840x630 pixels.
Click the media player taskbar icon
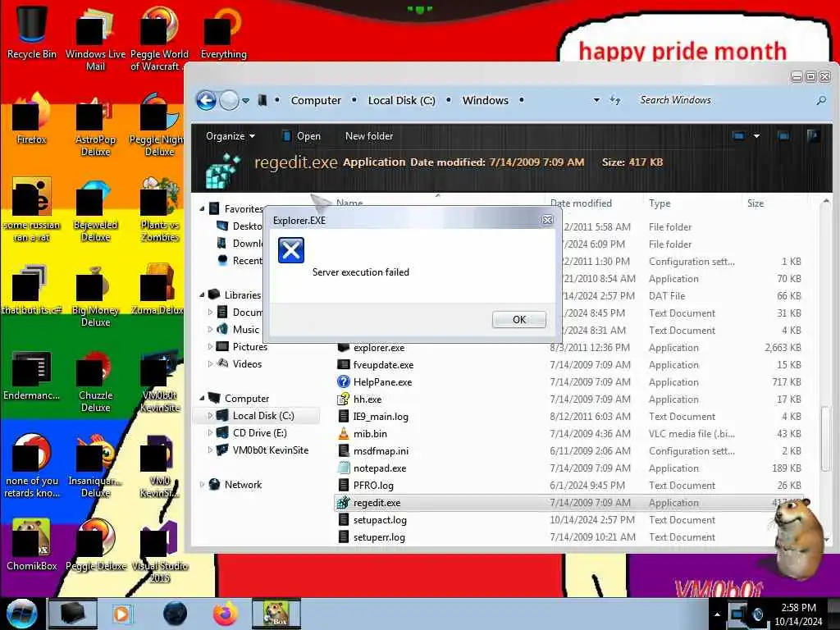[x=122, y=614]
